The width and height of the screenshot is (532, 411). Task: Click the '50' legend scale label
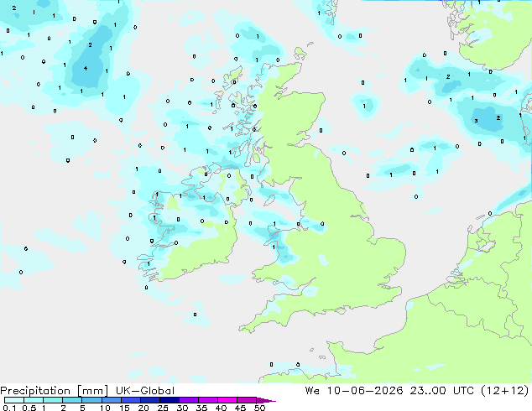tap(259, 408)
